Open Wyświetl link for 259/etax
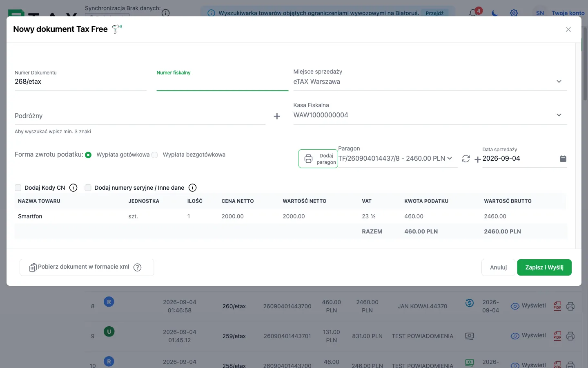Viewport: 588px width, 368px height. (x=528, y=336)
